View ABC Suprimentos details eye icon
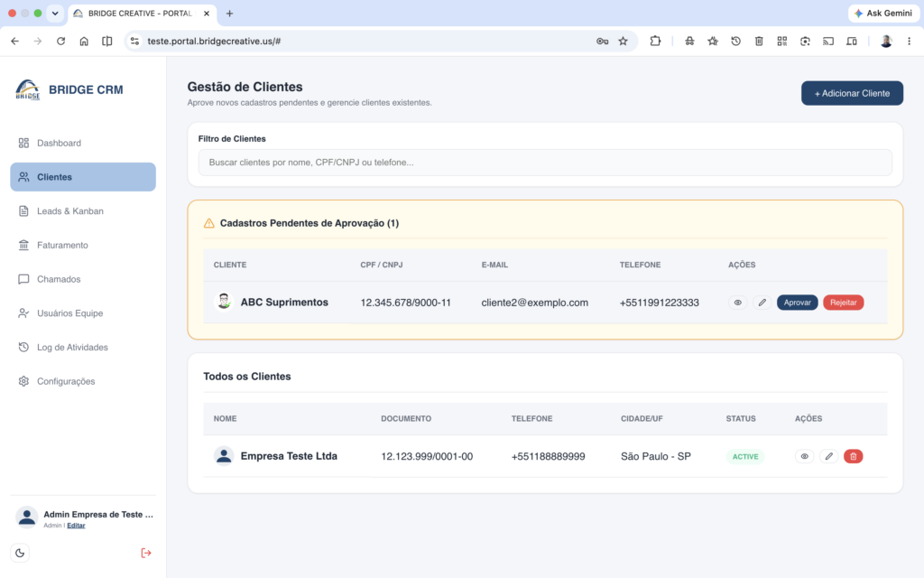924x578 pixels. [737, 303]
